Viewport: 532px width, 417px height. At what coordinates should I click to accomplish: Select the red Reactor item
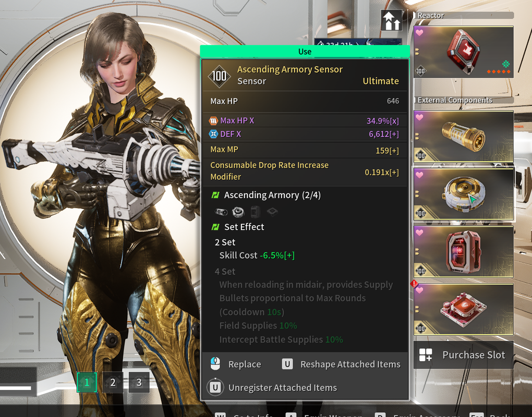(464, 52)
